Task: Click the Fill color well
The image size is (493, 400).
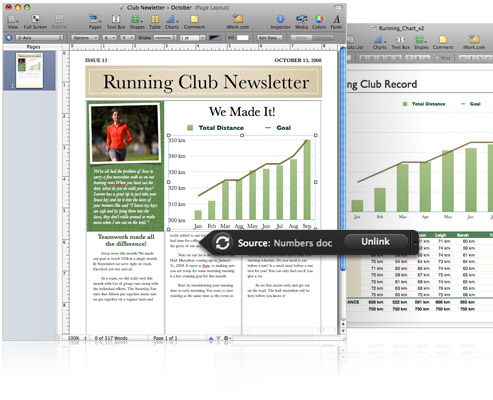Action: [243, 38]
